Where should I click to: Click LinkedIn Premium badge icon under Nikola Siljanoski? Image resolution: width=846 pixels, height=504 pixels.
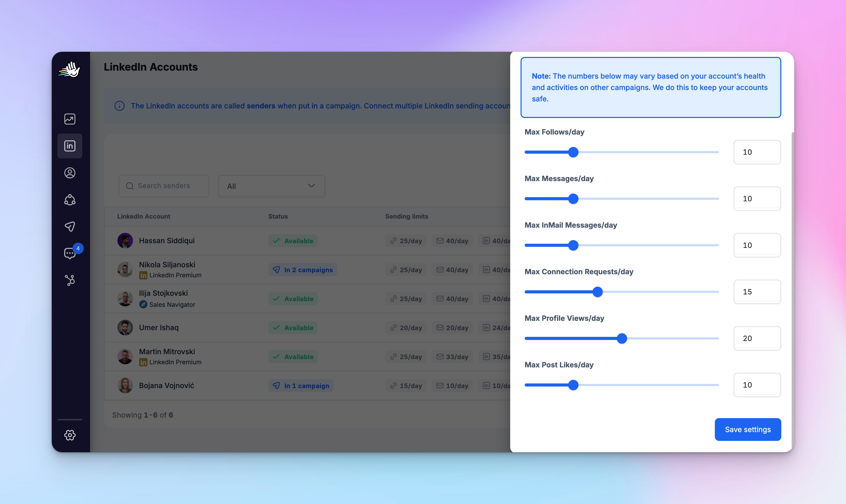[143, 276]
